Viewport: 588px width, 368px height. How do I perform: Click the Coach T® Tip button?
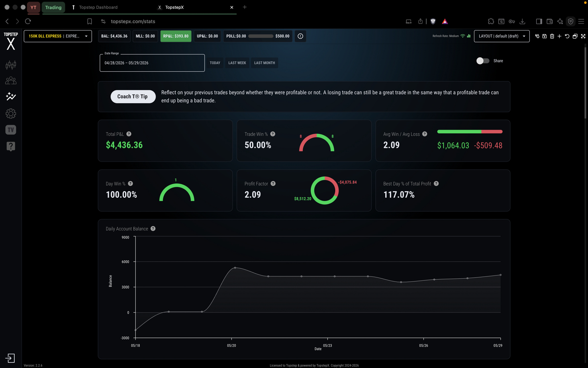click(x=133, y=96)
